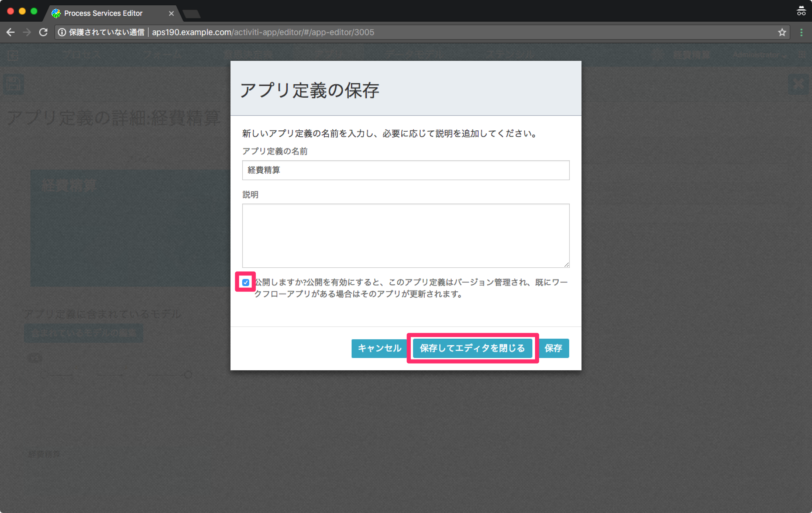
Task: Go back with browser back arrow
Action: (11, 32)
